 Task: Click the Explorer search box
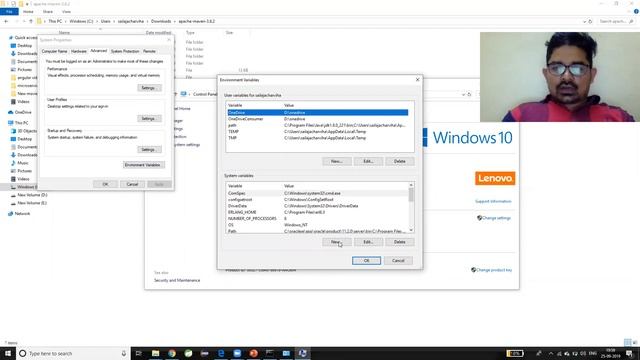click(616, 21)
